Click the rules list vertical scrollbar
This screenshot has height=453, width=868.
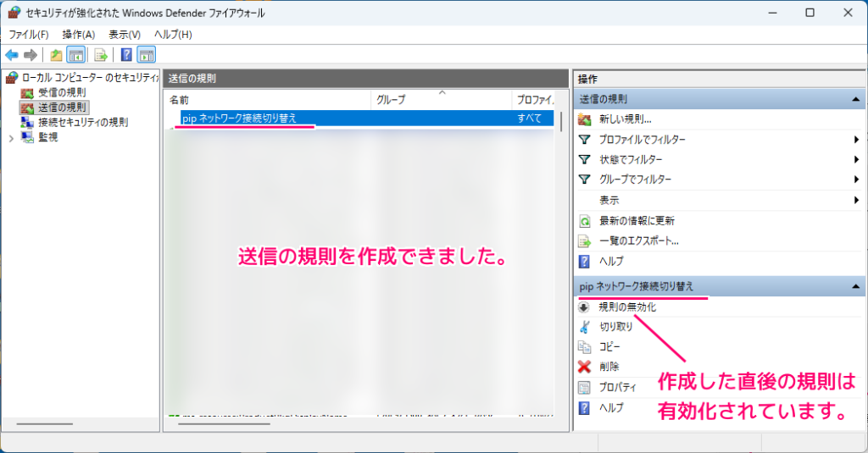[561, 122]
